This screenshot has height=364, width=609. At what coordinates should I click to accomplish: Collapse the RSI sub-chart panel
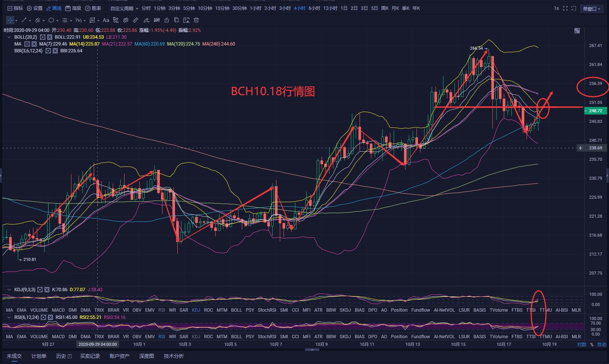(9, 317)
